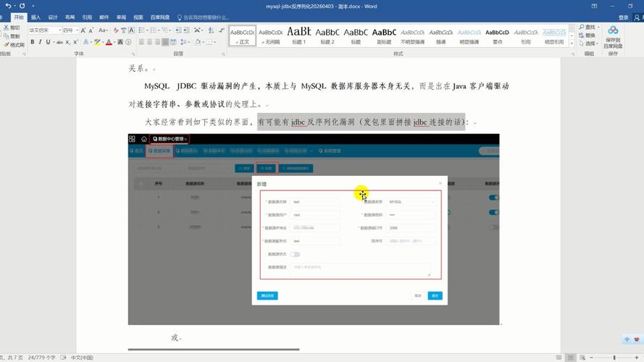This screenshot has height=362, width=644.
Task: Align text to the left
Action: click(x=142, y=42)
